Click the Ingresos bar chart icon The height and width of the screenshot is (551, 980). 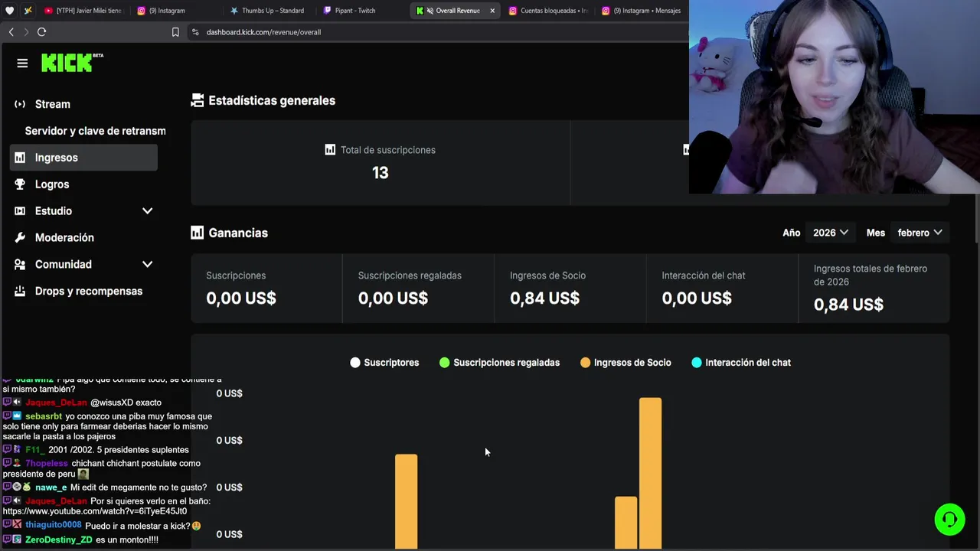(20, 158)
